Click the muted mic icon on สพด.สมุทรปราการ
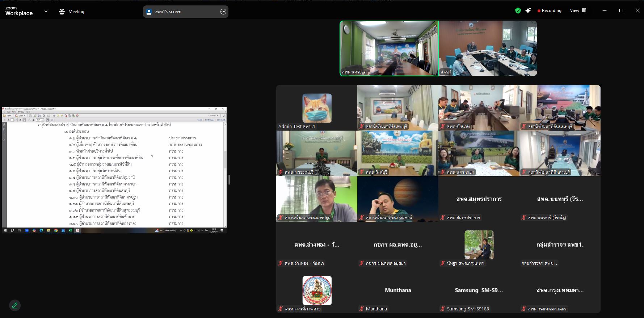The height and width of the screenshot is (318, 644). tap(443, 217)
